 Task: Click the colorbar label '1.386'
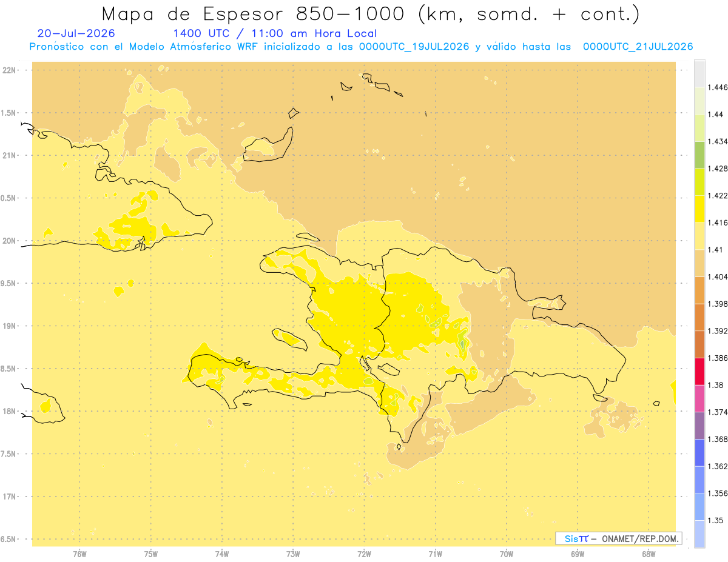(x=717, y=358)
